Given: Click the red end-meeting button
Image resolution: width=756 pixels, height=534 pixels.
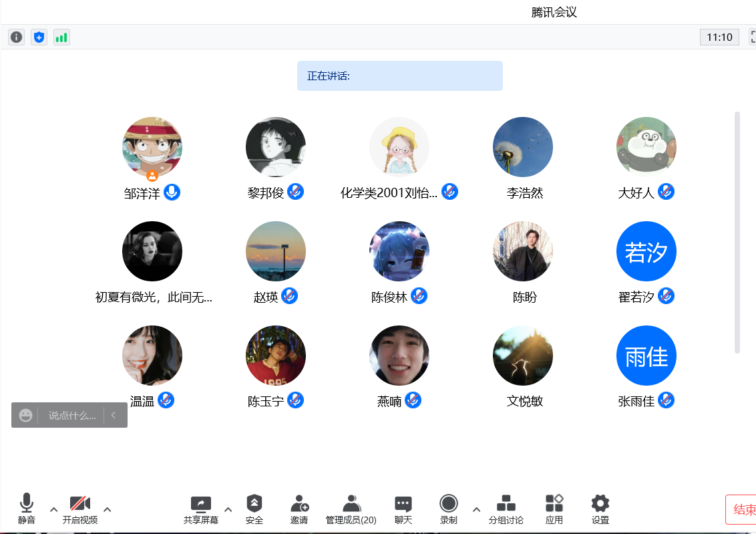Looking at the screenshot, I should coord(743,510).
